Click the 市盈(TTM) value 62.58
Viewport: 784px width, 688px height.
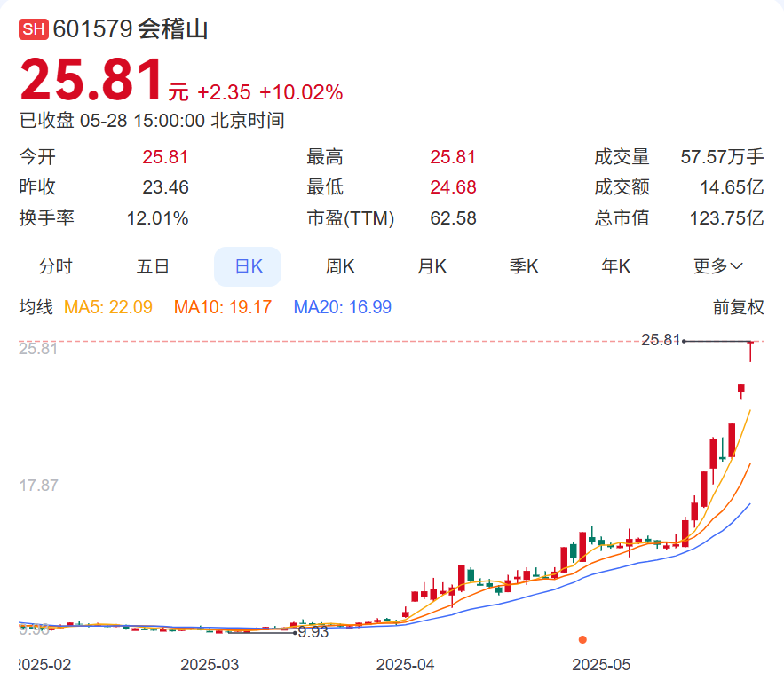[453, 218]
